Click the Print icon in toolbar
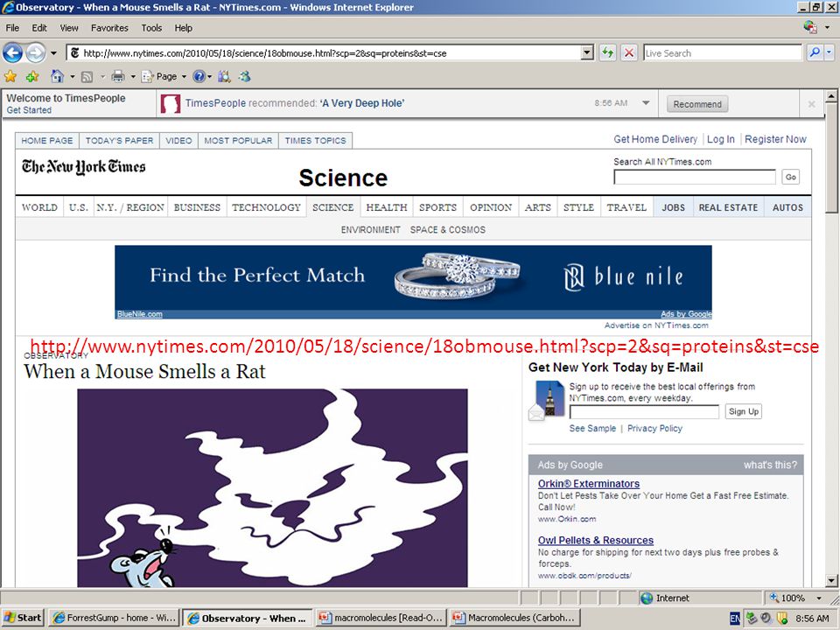 [118, 77]
